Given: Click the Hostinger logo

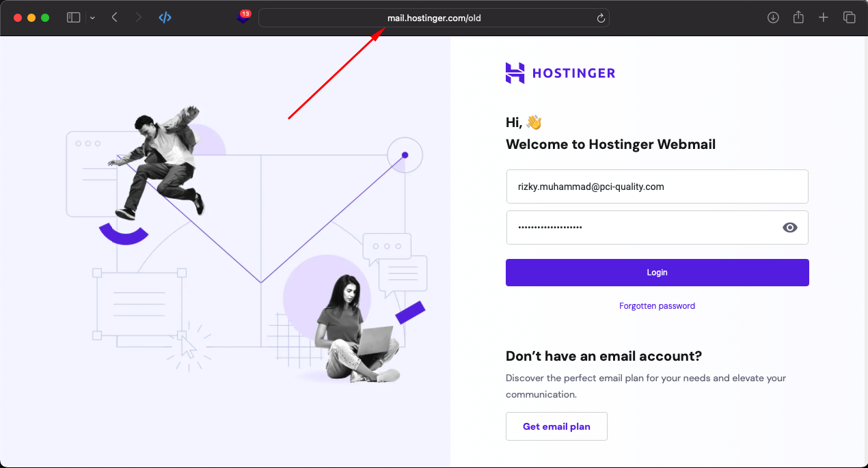Looking at the screenshot, I should (560, 72).
